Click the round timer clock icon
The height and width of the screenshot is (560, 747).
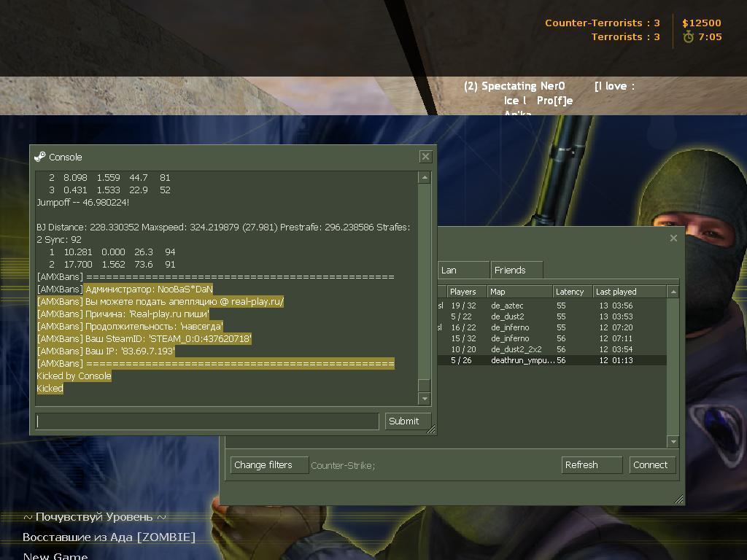pyautogui.click(x=688, y=37)
